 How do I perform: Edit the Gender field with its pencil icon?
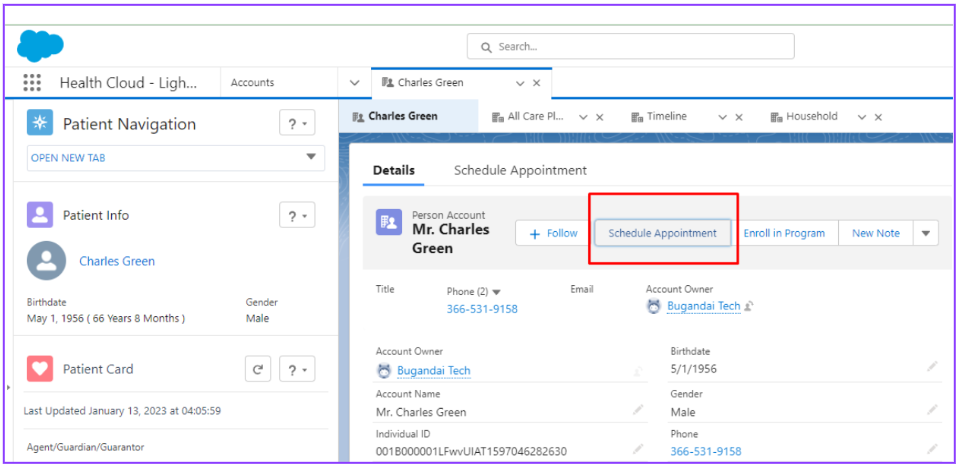point(932,409)
